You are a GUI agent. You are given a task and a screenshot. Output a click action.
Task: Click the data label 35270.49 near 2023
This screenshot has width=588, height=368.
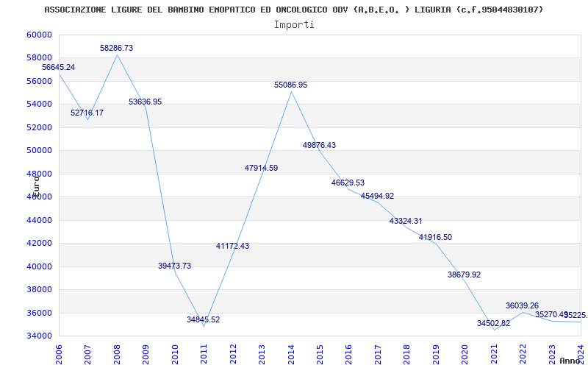coord(551,314)
